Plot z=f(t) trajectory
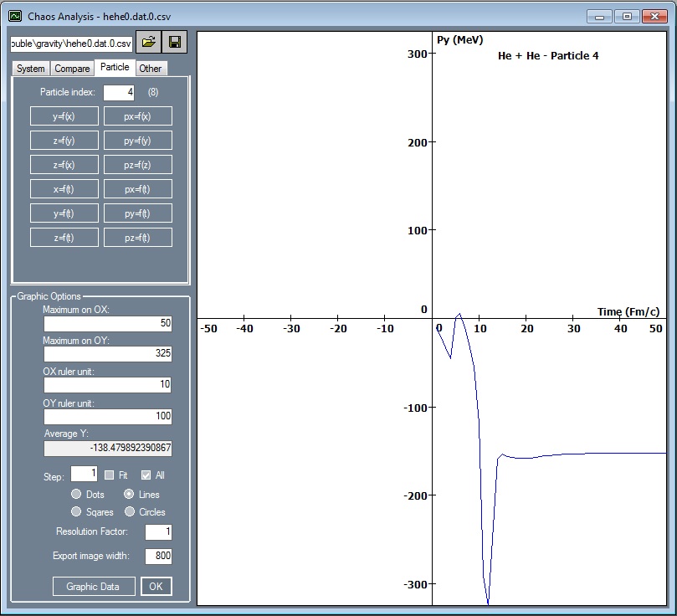This screenshot has width=677, height=616. tap(64, 237)
